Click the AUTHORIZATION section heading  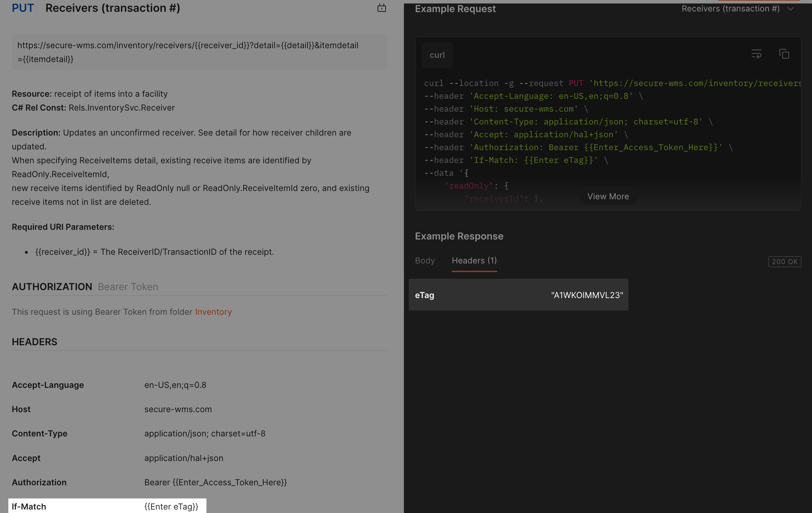pos(52,287)
